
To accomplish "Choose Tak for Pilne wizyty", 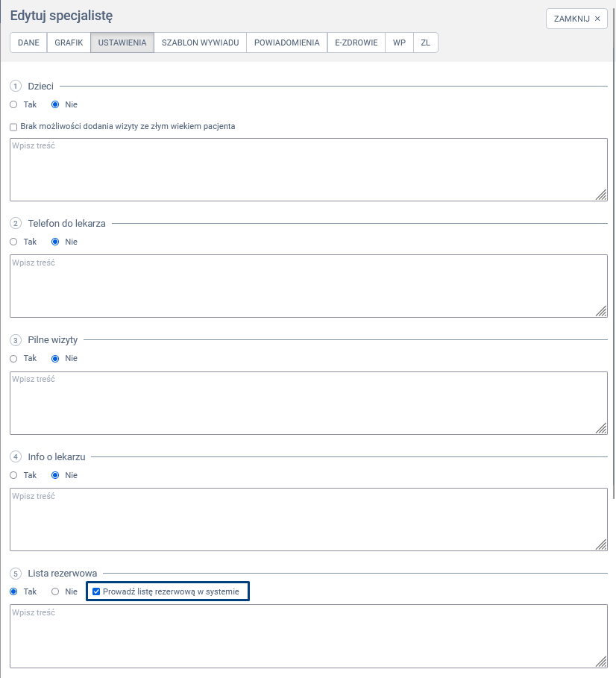I will pyautogui.click(x=14, y=358).
